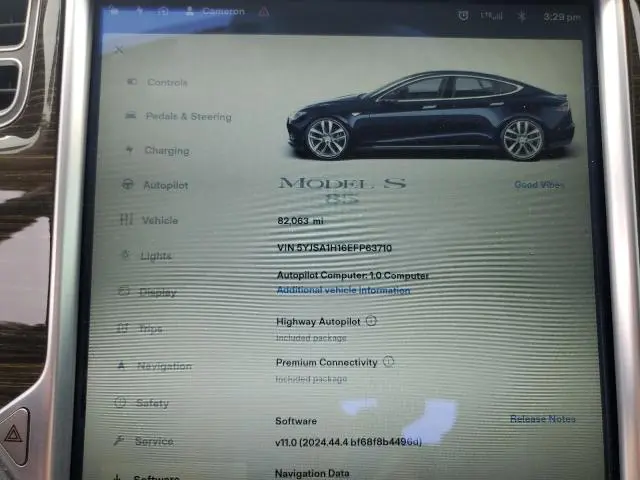Screen dimensions: 640x480
Task: Tap the Controls toggle icon
Action: coord(131,82)
